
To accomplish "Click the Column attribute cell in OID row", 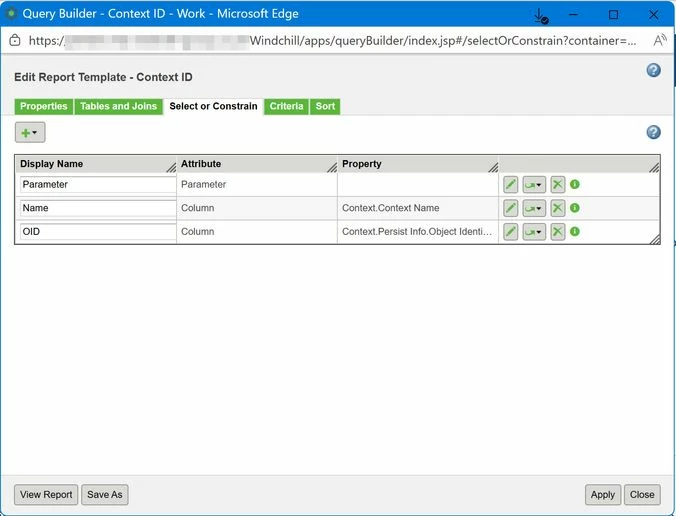I will tap(257, 231).
